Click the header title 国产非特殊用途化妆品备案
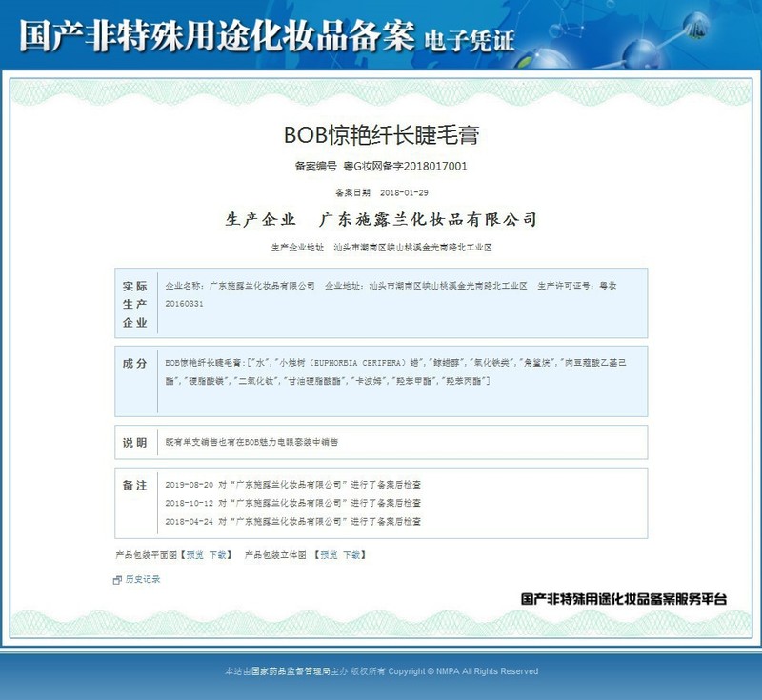The width and height of the screenshot is (762, 700). pos(217,36)
